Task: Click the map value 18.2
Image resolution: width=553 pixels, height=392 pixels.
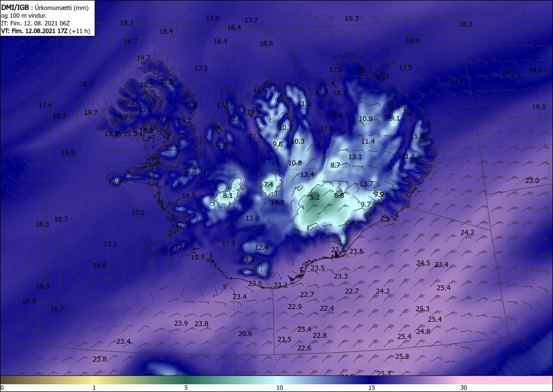Action: tap(466, 24)
